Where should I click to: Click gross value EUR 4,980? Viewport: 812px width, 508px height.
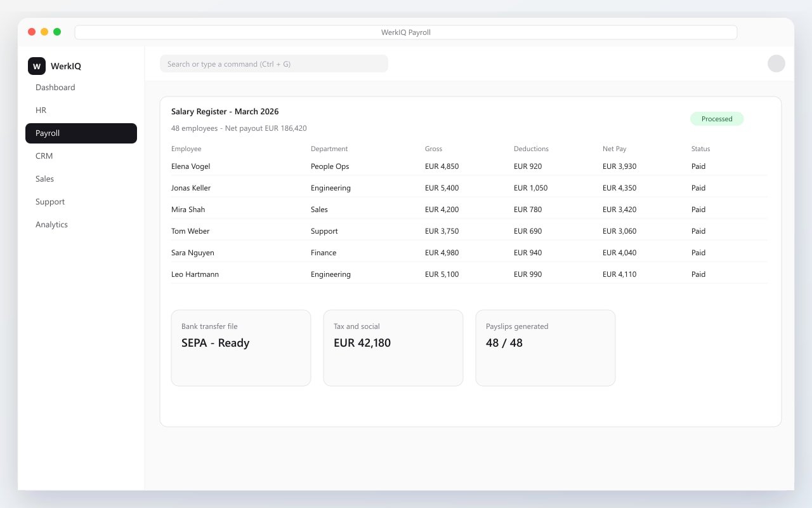click(442, 253)
